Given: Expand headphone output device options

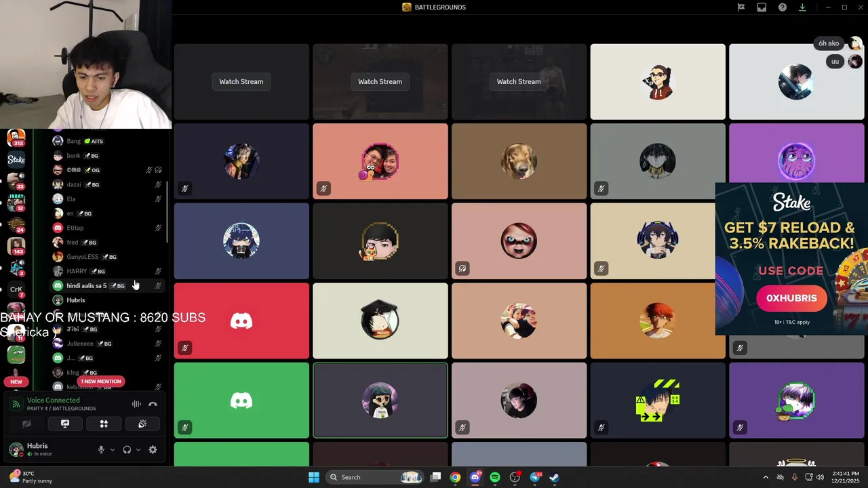Looking at the screenshot, I should pyautogui.click(x=138, y=449).
